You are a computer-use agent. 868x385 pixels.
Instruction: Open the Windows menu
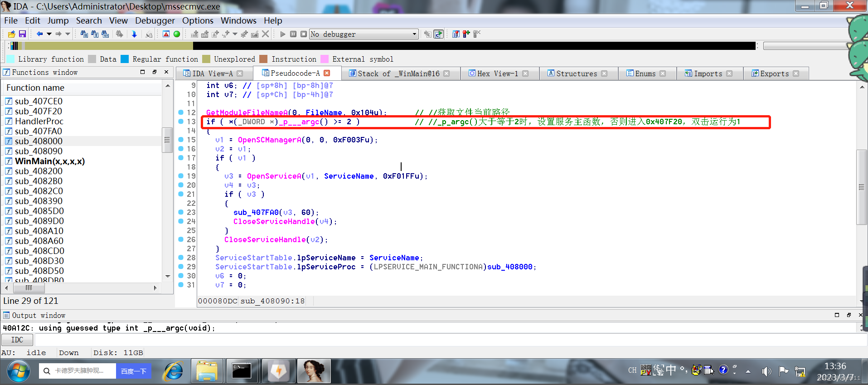pos(238,20)
